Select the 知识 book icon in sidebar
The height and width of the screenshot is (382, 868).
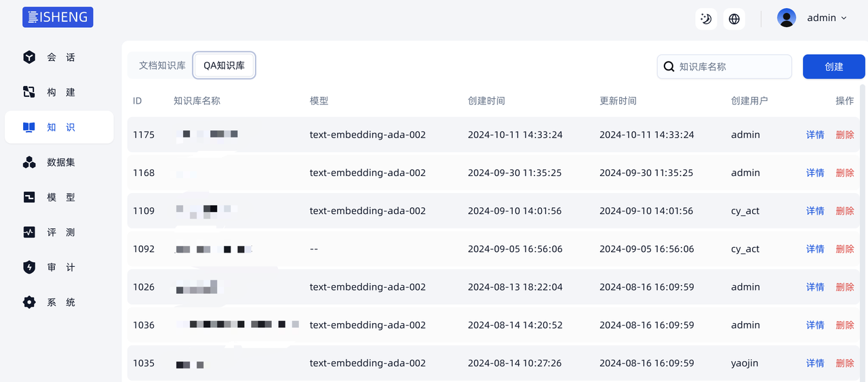tap(29, 127)
